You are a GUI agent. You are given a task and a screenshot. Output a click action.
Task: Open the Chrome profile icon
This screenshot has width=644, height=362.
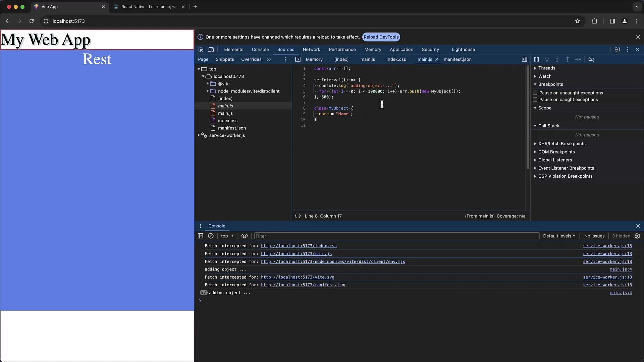coord(624,21)
